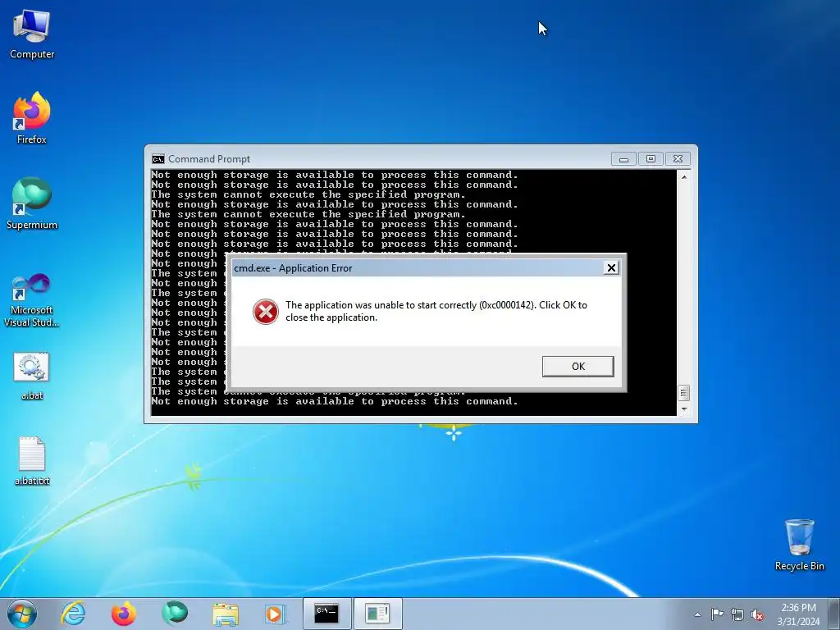Image resolution: width=840 pixels, height=630 pixels.
Task: Launch Firefox from the taskbar
Action: click(124, 614)
